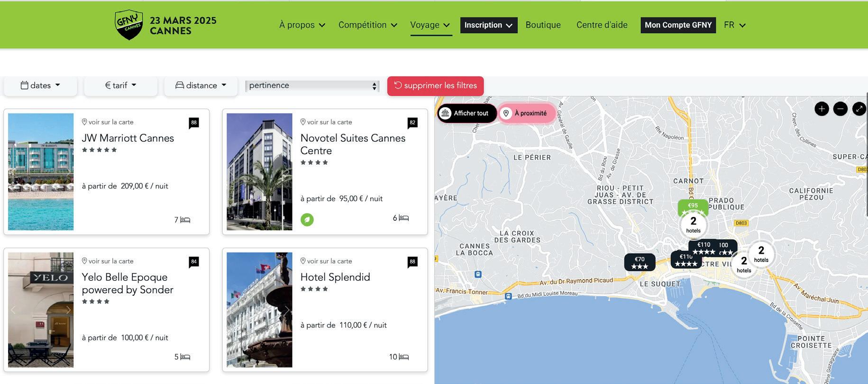Expand the Compétition menu
The image size is (868, 384).
click(367, 25)
